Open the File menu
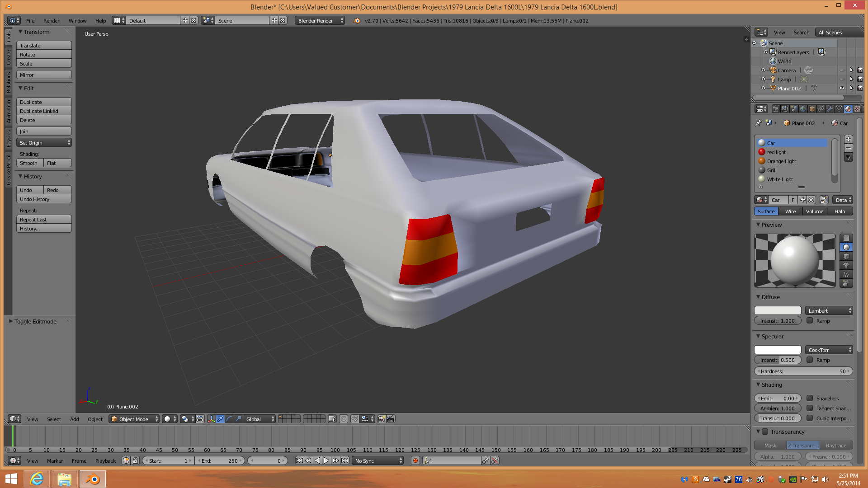The width and height of the screenshot is (868, 488). coord(30,21)
